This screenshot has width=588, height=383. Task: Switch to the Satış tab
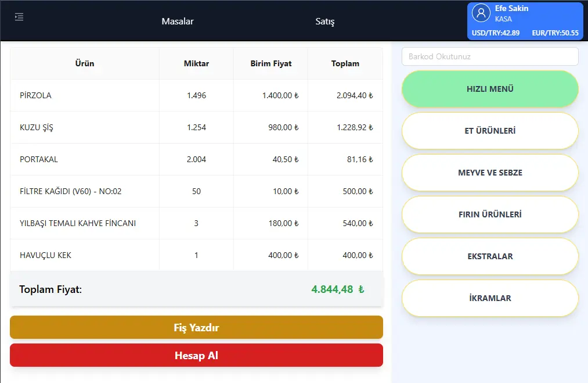pyautogui.click(x=324, y=22)
